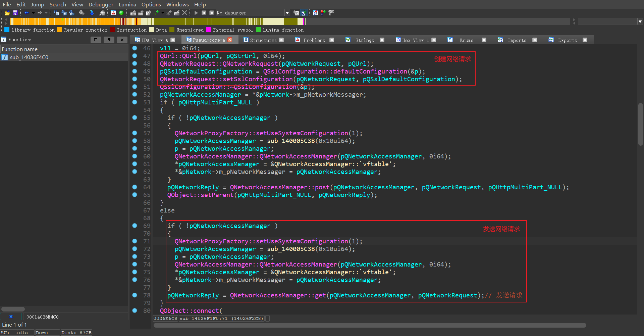Screen dimensions: 644x336
Task: Toggle breakpoint dot on line 47
Action: (135, 56)
